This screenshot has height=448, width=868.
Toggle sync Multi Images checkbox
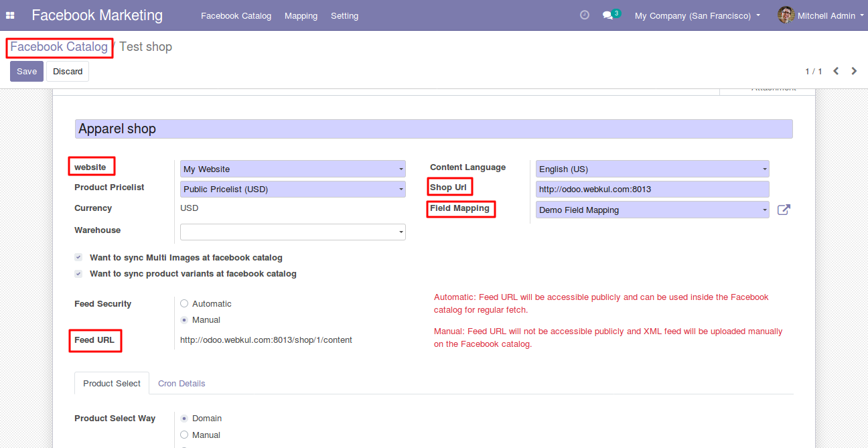pyautogui.click(x=78, y=257)
